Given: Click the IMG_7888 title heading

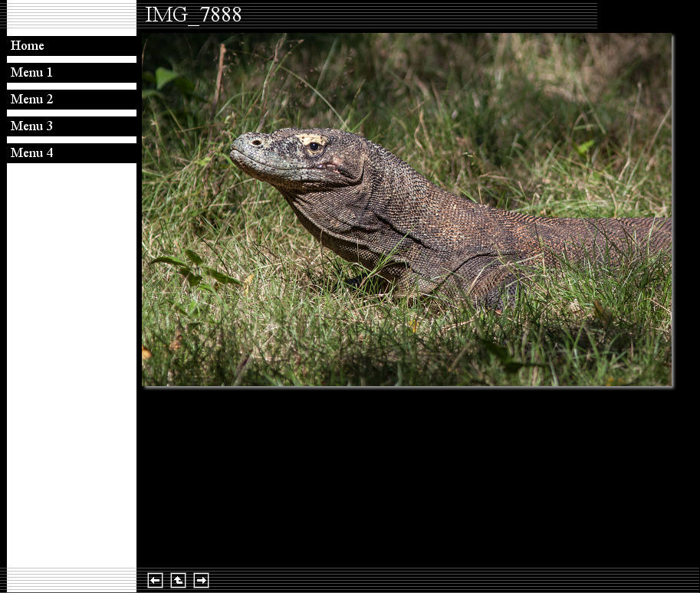Looking at the screenshot, I should click(193, 15).
